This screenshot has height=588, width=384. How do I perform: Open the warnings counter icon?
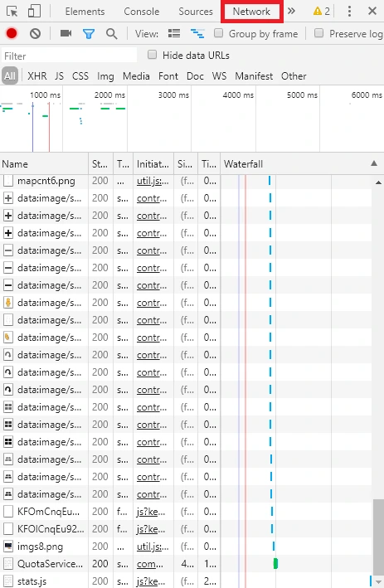point(321,12)
